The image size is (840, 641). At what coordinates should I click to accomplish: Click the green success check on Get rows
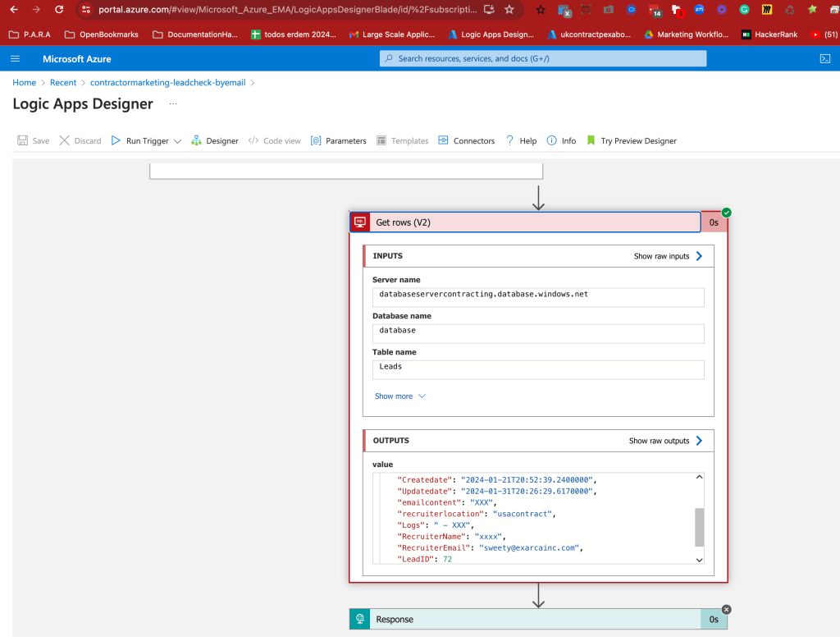pos(727,213)
